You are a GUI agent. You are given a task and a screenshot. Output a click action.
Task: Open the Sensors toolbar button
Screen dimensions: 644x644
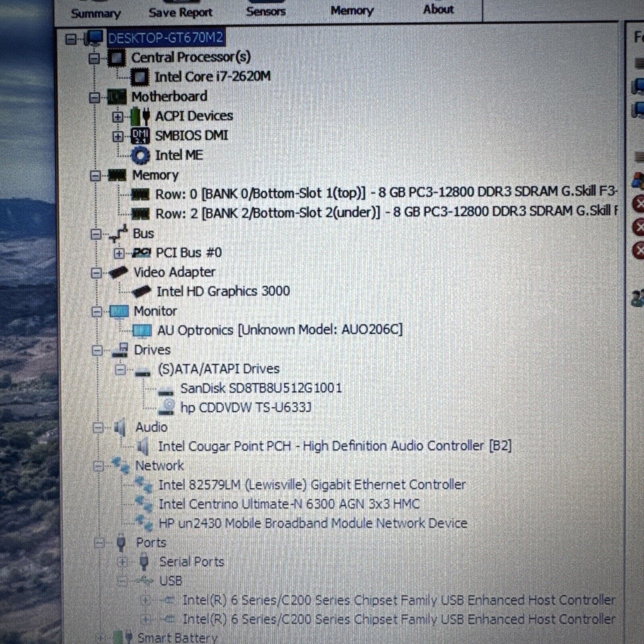click(266, 11)
